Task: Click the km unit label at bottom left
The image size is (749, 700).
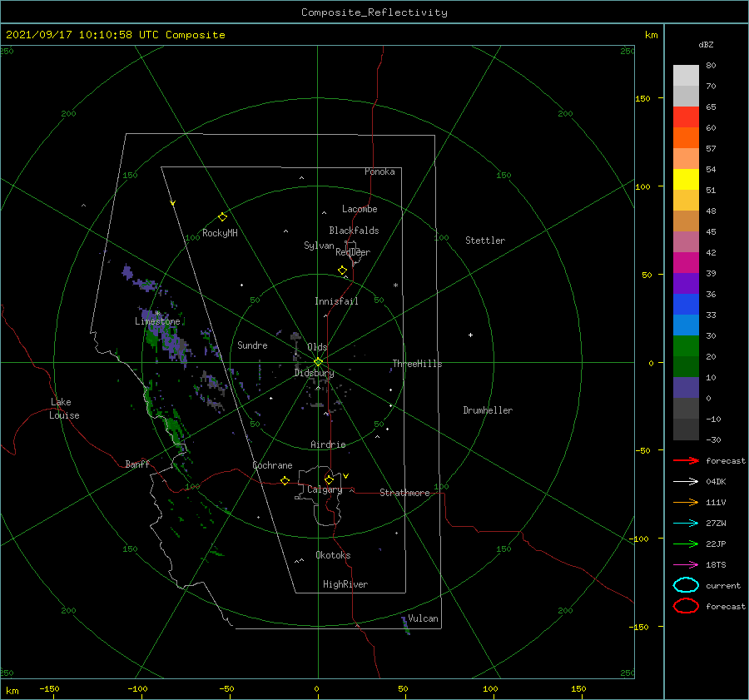Action: click(12, 691)
